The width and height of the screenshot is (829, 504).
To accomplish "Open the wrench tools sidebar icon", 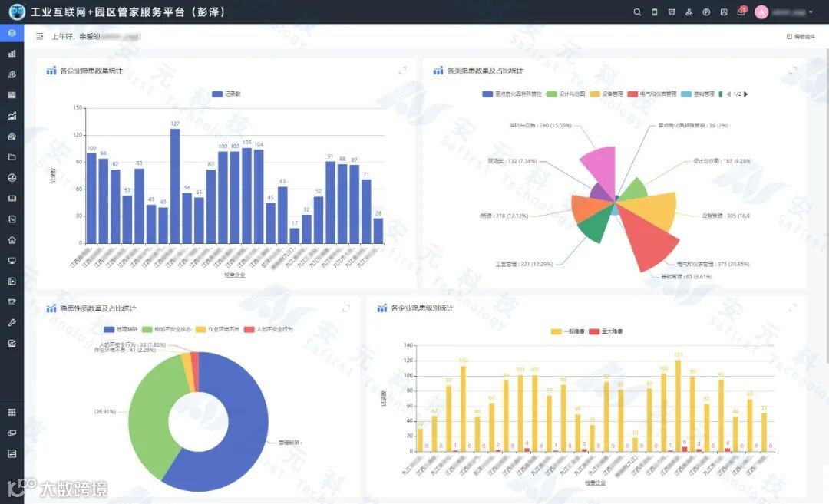I will coord(12,322).
